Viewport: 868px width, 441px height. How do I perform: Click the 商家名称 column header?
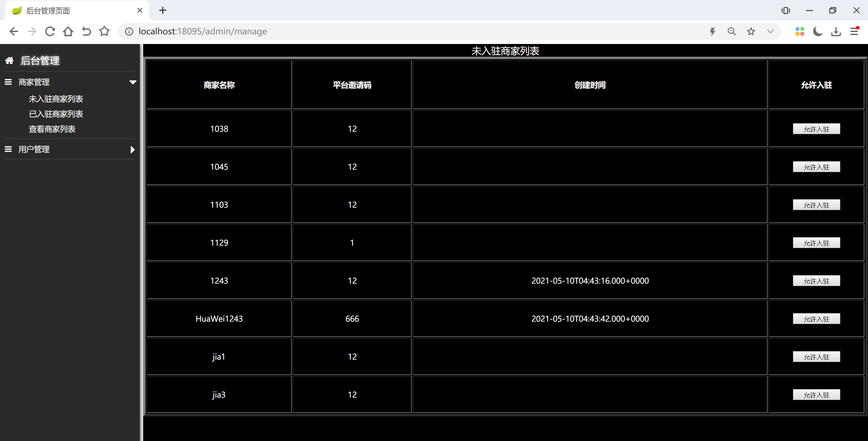(x=219, y=85)
